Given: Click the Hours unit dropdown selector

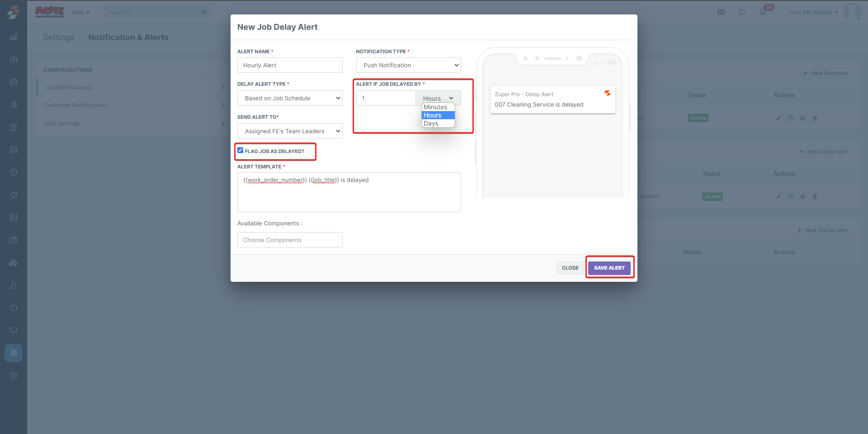Looking at the screenshot, I should click(438, 98).
